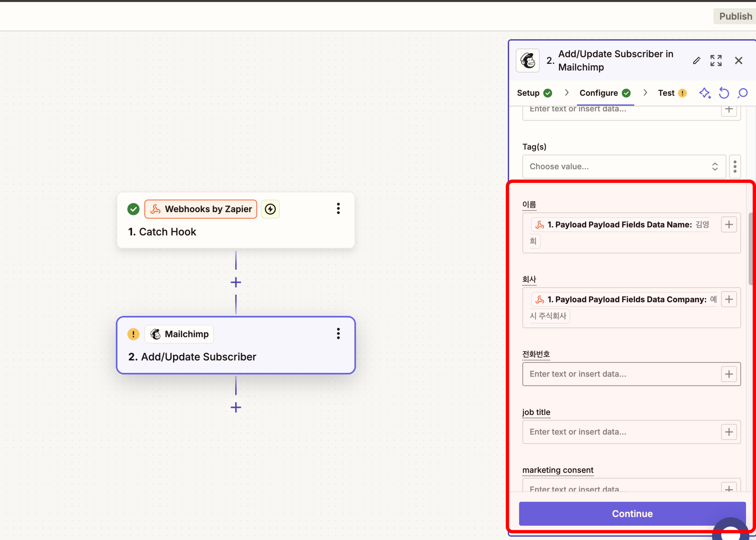Click the Publish button
Viewport: 756px width, 540px height.
[x=735, y=16]
